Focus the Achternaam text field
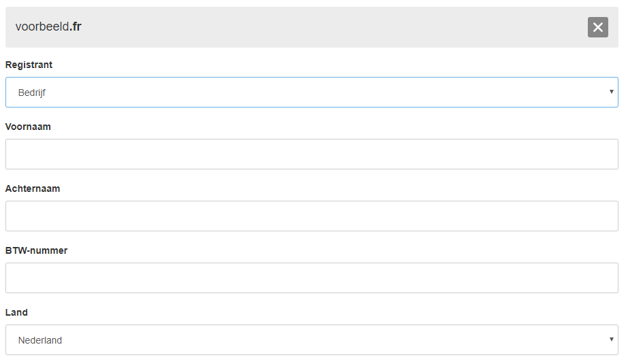Image resolution: width=628 pixels, height=364 pixels. (311, 216)
